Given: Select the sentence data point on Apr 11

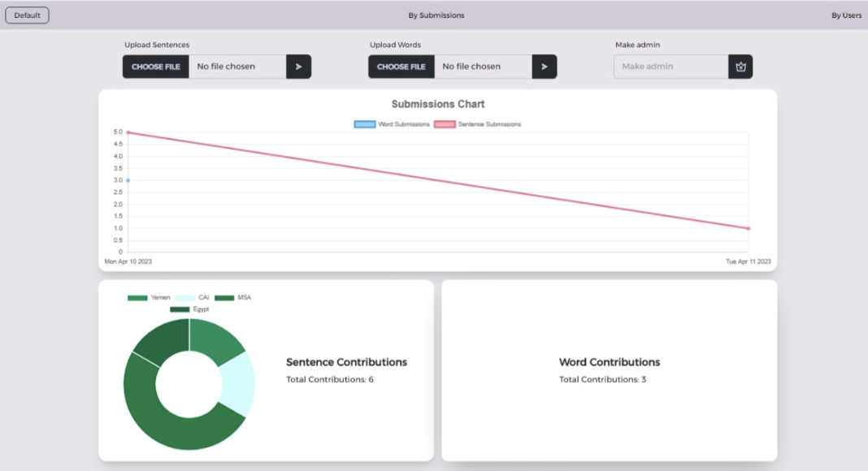Looking at the screenshot, I should (748, 228).
